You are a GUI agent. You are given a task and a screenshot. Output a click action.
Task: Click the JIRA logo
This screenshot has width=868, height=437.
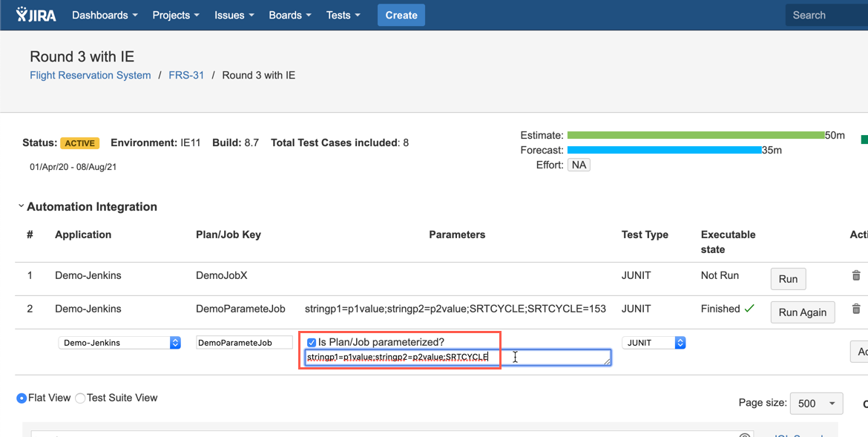click(x=36, y=15)
